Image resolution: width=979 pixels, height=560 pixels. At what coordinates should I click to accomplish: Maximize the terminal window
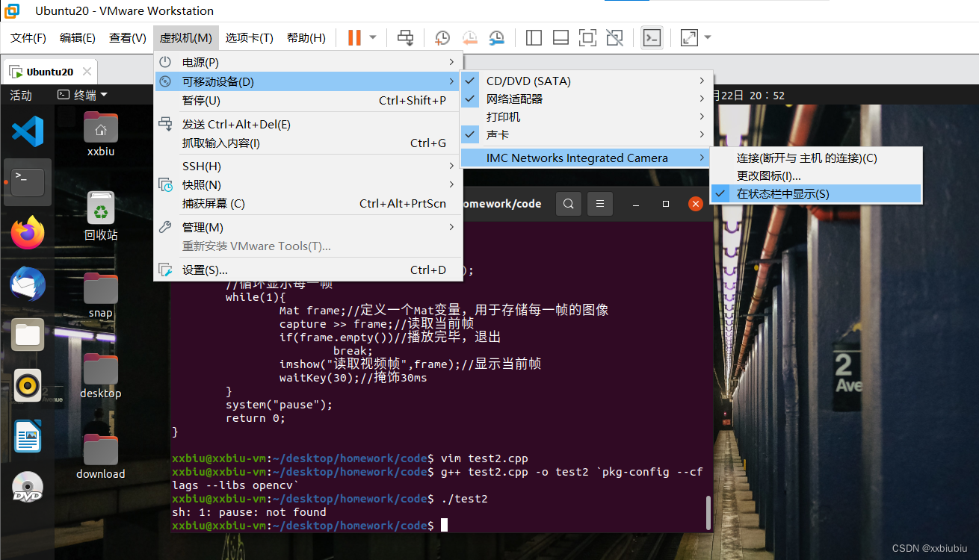pyautogui.click(x=666, y=204)
